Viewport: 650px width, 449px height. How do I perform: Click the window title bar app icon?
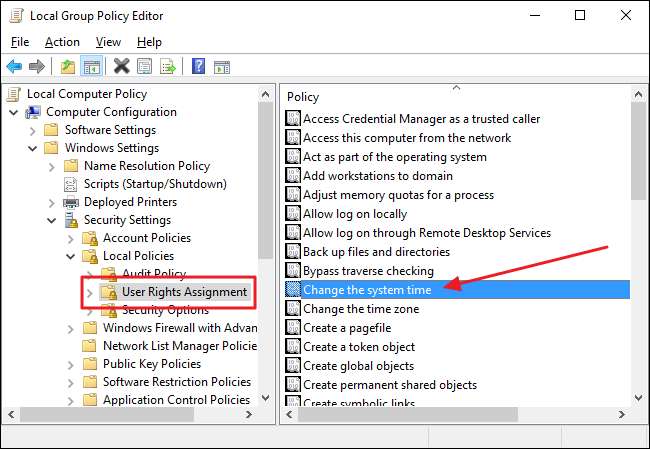click(16, 16)
